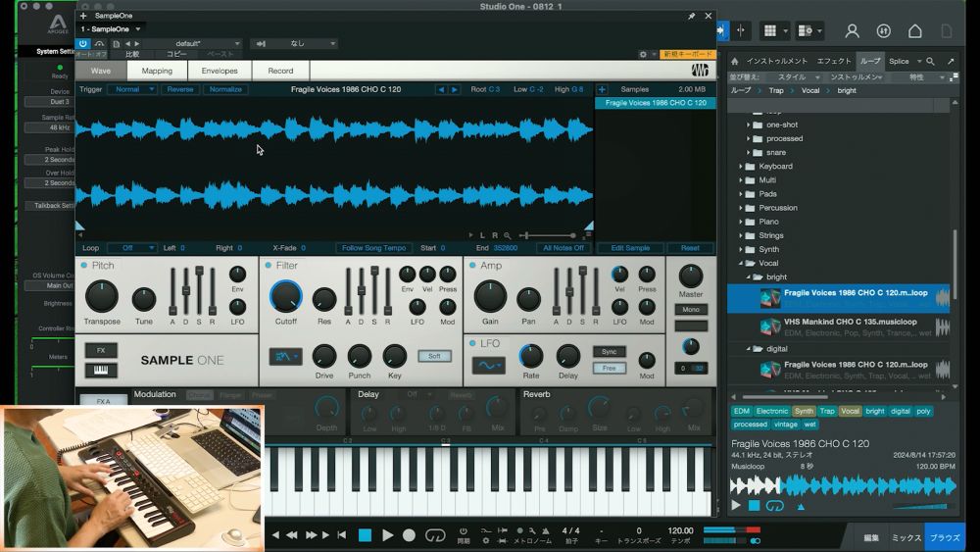Viewport: 980px width, 552px height.
Task: Open the browser Home icon
Action: tap(734, 61)
